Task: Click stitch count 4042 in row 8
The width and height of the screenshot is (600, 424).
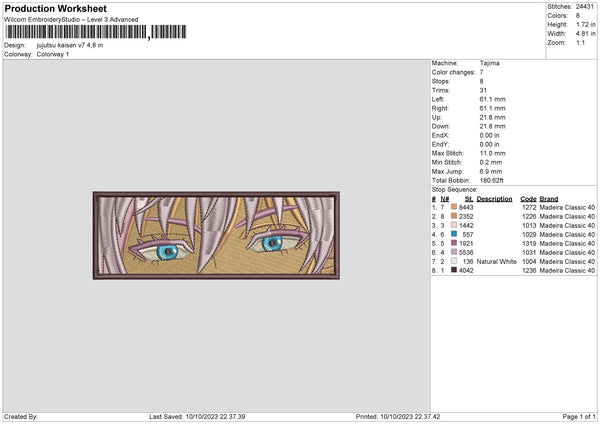Action: point(466,271)
